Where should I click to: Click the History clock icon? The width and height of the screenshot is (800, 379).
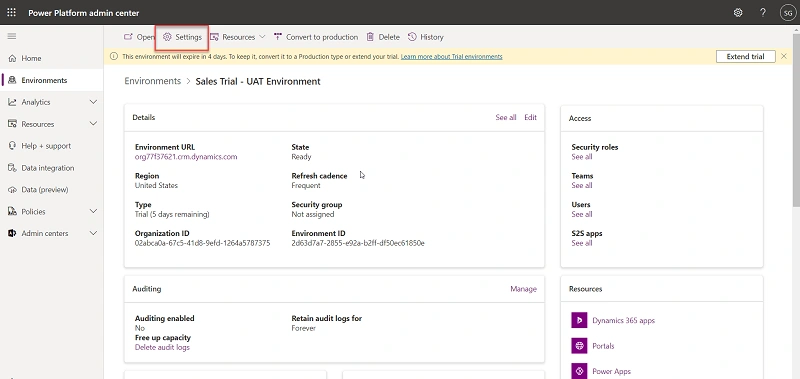(412, 37)
